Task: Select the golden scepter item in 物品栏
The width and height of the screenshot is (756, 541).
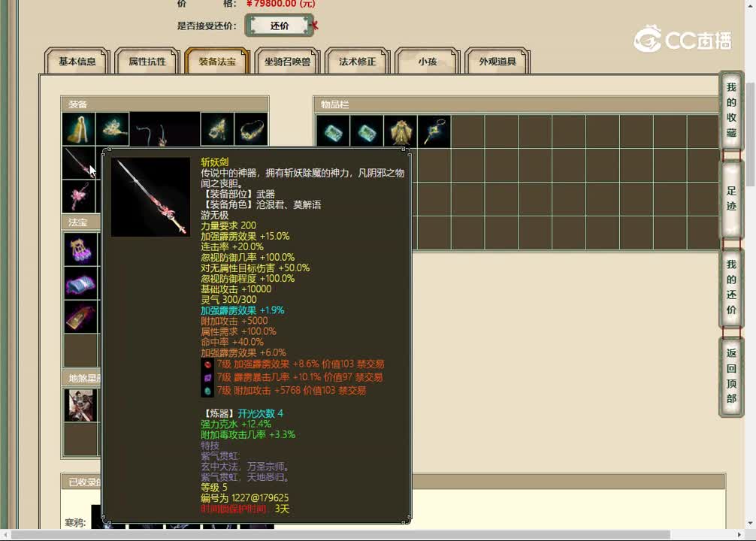Action: (434, 131)
